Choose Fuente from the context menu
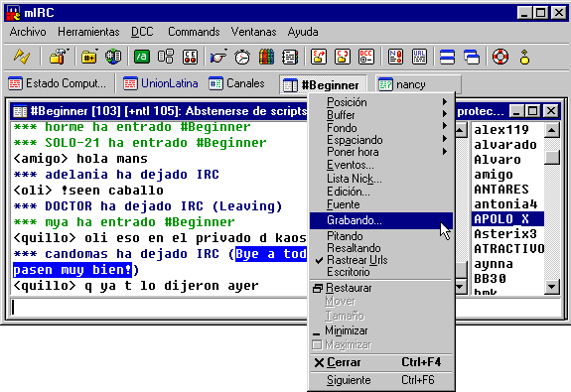Image resolution: width=571 pixels, height=392 pixels. pyautogui.click(x=381, y=204)
